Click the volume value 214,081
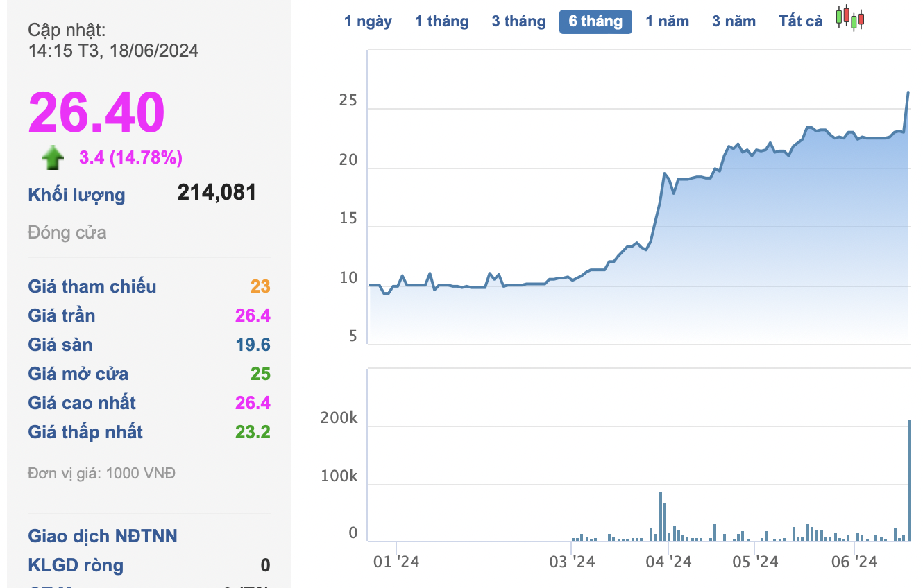 tap(217, 192)
